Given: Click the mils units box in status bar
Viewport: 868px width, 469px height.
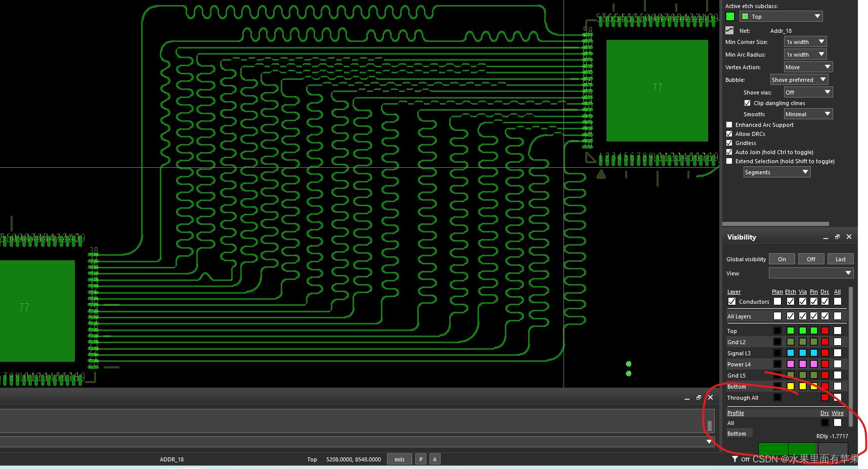Looking at the screenshot, I should pos(400,459).
